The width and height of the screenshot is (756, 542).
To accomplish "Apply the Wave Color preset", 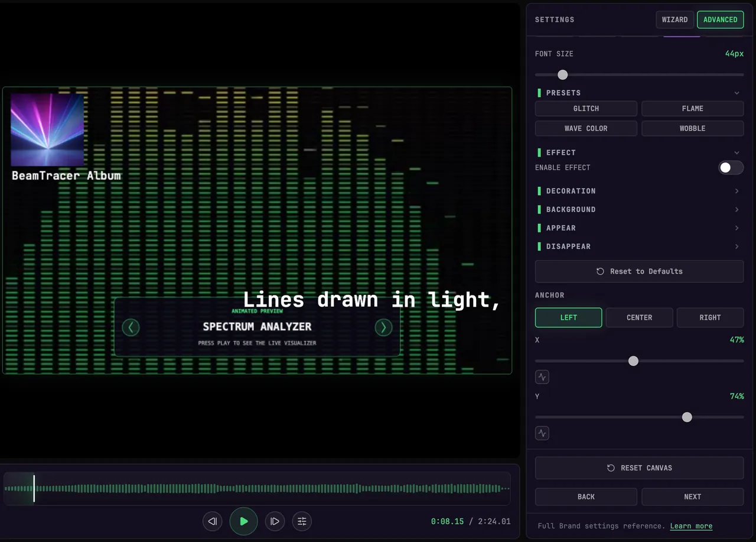I will 586,128.
